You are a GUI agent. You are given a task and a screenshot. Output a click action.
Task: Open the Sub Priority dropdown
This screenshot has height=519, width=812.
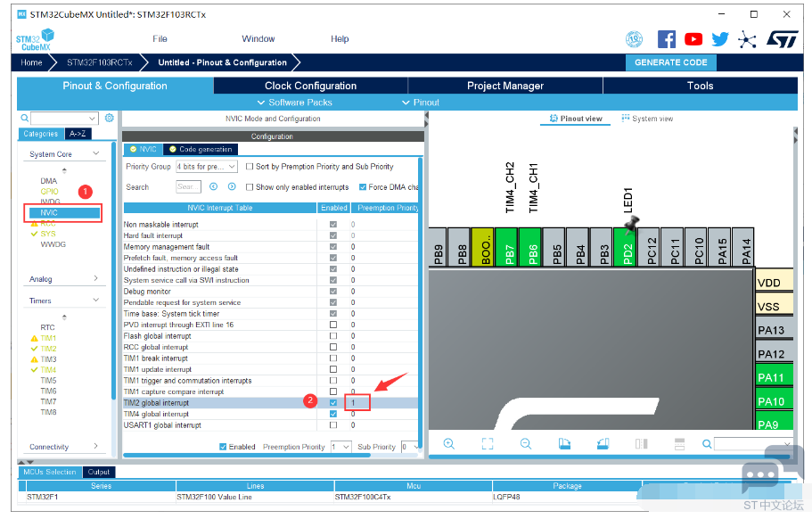coord(410,447)
